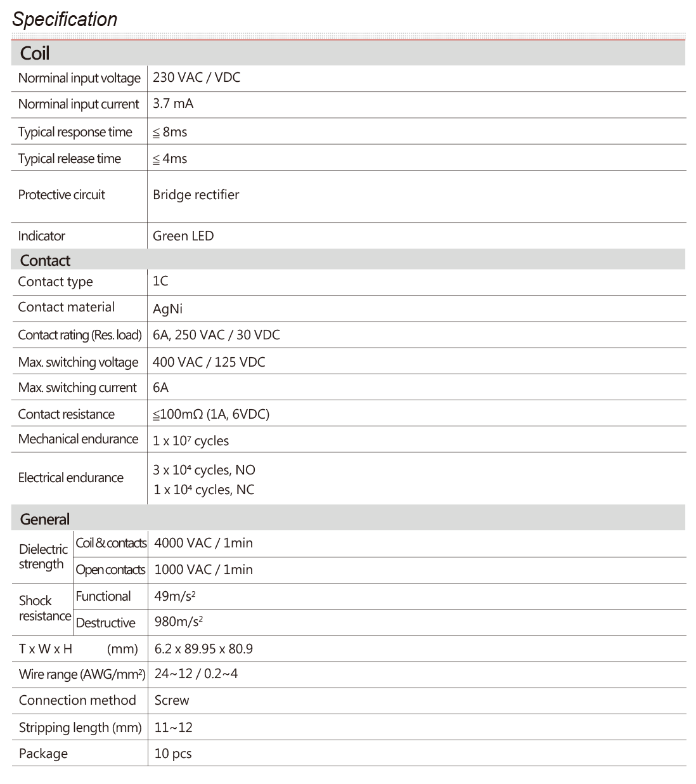The width and height of the screenshot is (696, 784).
Task: Click the Bridge rectifier value
Action: coord(196,195)
